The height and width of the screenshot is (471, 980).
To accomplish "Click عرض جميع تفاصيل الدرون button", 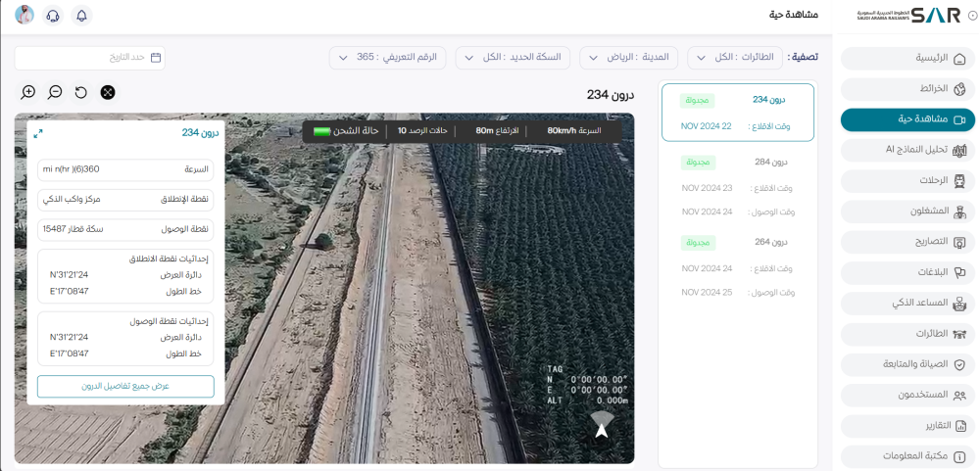I will [125, 386].
